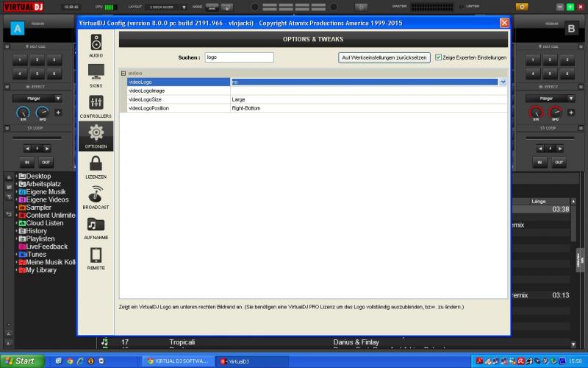Screen dimensions: 588x368
Task: Expand the Desktop tree node
Action: (16, 176)
